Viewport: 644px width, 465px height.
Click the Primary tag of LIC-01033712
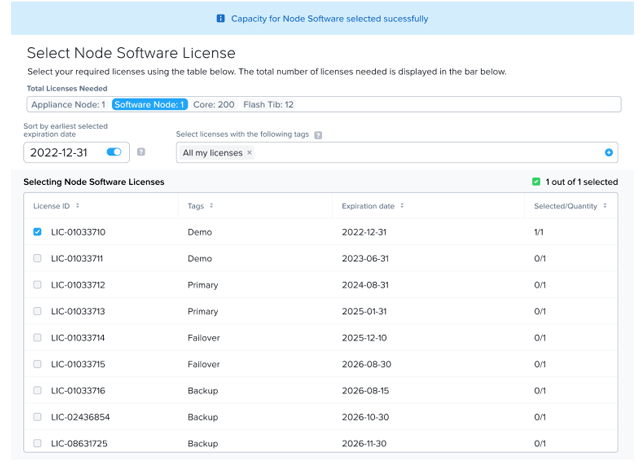point(203,285)
